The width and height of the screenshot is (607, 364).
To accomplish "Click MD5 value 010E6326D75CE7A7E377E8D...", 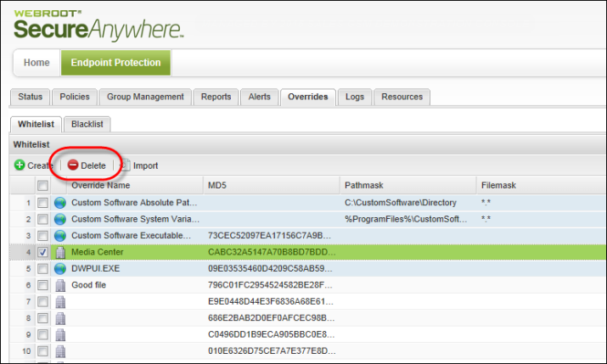I will tap(272, 351).
